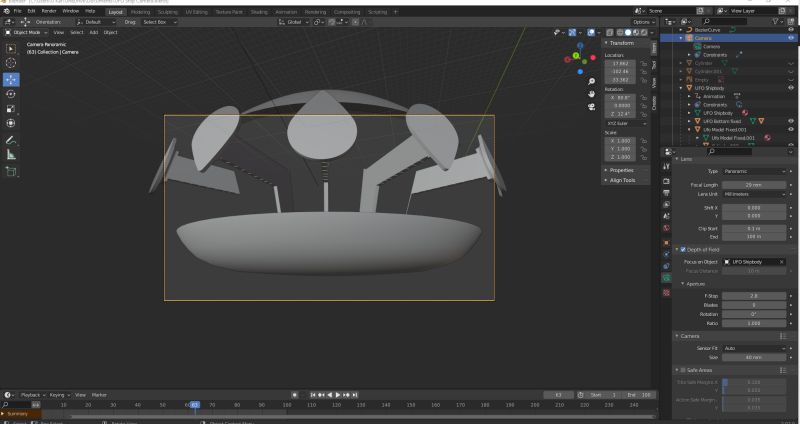Open the timeline Keying popover
The width and height of the screenshot is (800, 424).
[x=59, y=395]
